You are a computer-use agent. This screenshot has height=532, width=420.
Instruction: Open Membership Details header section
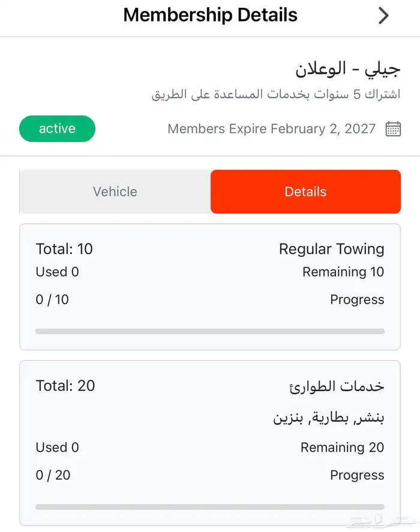click(210, 15)
